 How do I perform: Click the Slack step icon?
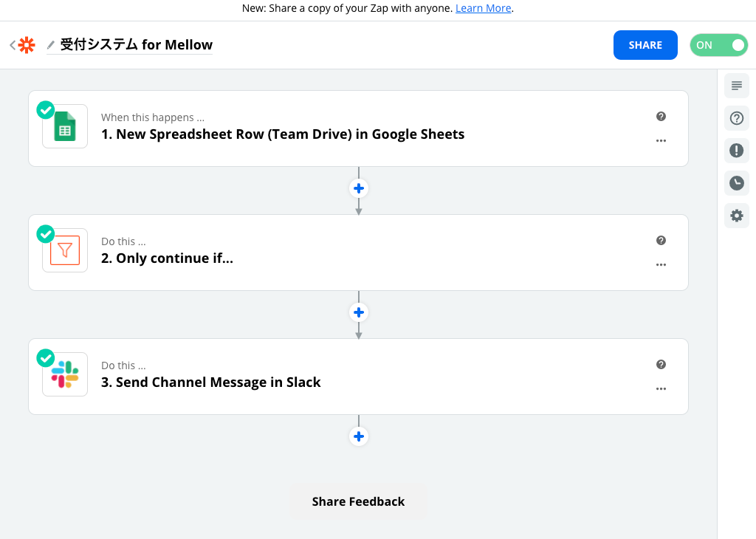click(65, 374)
